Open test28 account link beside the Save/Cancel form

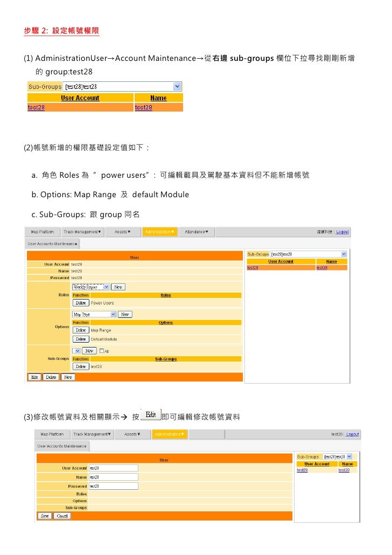(302, 470)
